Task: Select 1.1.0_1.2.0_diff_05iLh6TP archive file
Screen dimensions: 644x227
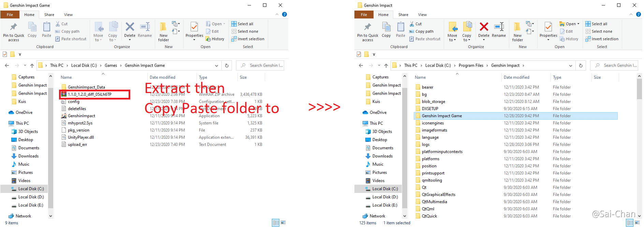Action: point(89,94)
